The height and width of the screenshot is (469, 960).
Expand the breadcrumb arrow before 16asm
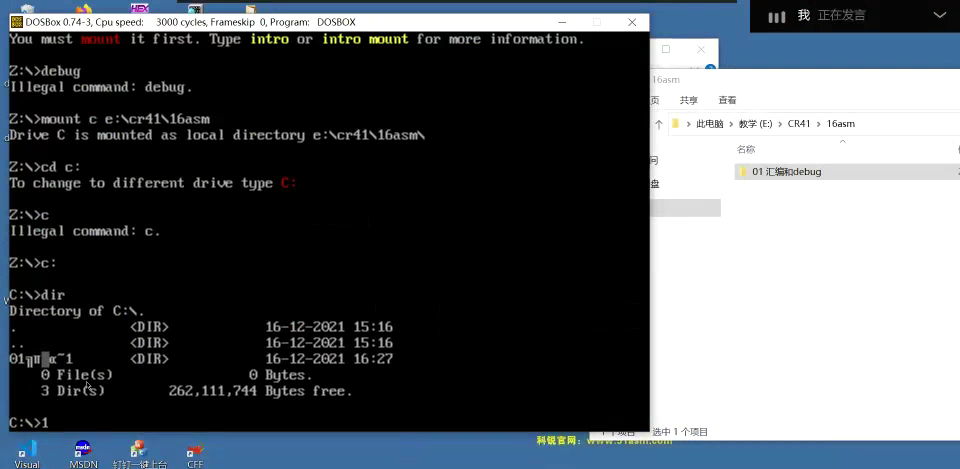coord(819,124)
